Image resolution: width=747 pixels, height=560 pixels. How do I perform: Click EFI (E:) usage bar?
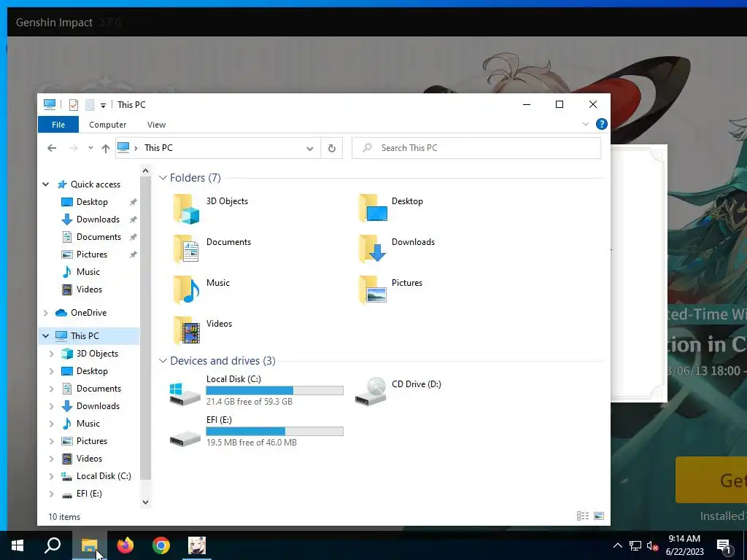(274, 432)
